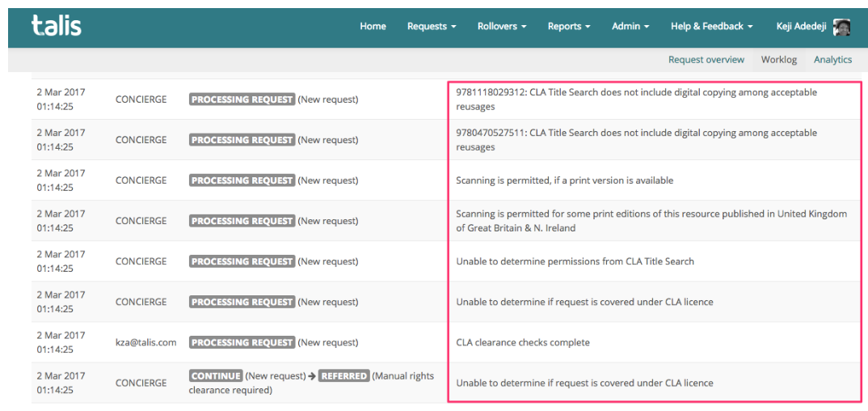Click the timestamp in the REFERRED row
The height and width of the screenshot is (411, 868).
tap(61, 383)
